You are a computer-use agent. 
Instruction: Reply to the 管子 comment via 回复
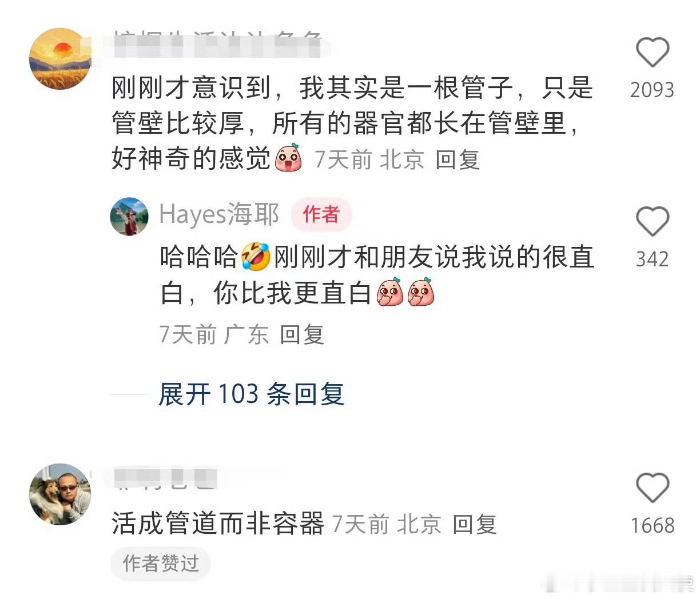pyautogui.click(x=458, y=159)
